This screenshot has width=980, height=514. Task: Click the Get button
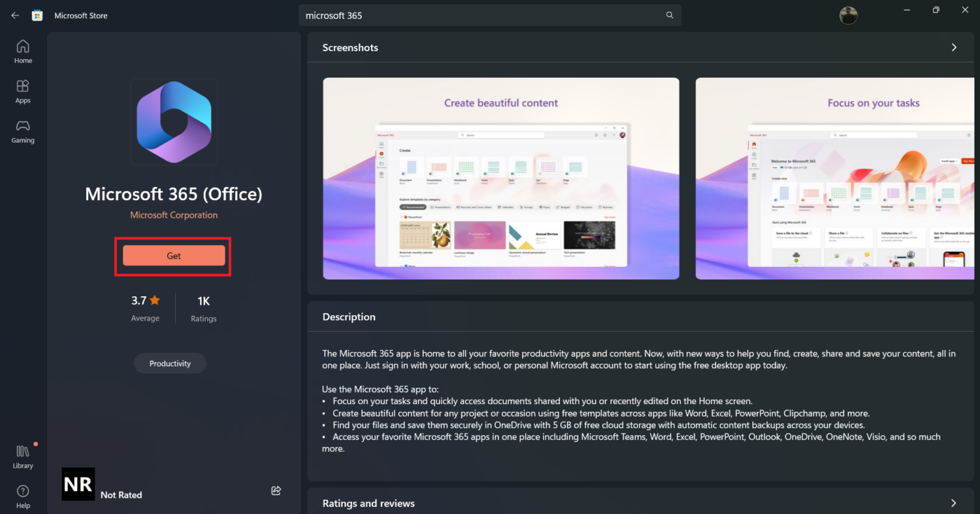click(x=174, y=256)
